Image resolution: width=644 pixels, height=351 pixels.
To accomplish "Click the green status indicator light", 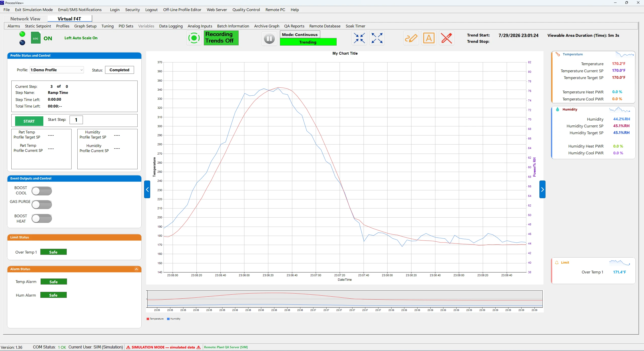I will click(22, 34).
